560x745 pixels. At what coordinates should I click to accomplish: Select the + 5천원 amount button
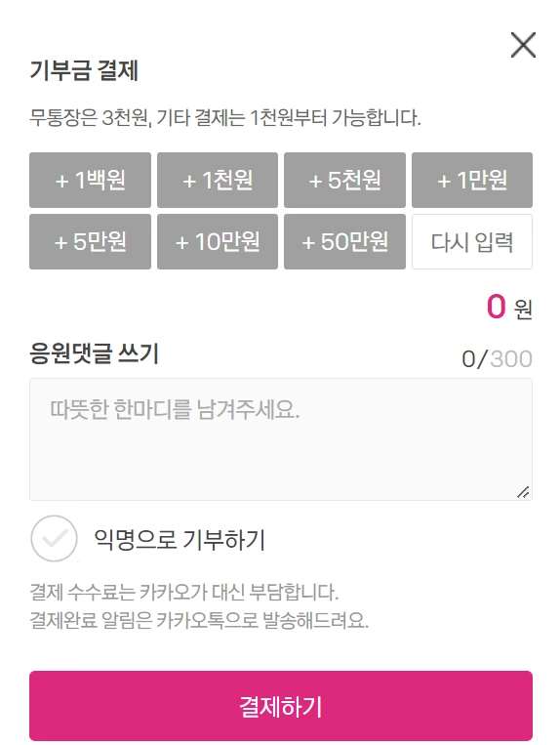coord(344,180)
